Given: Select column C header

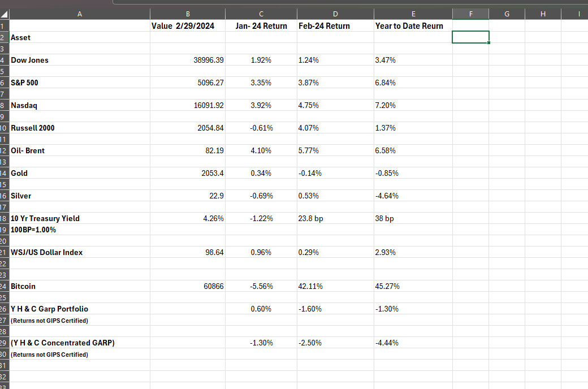Looking at the screenshot, I should tap(261, 14).
